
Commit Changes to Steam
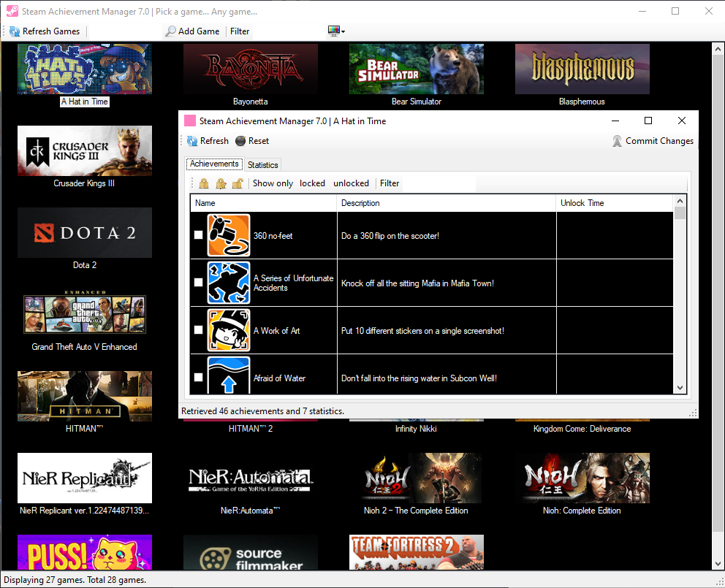pos(653,141)
